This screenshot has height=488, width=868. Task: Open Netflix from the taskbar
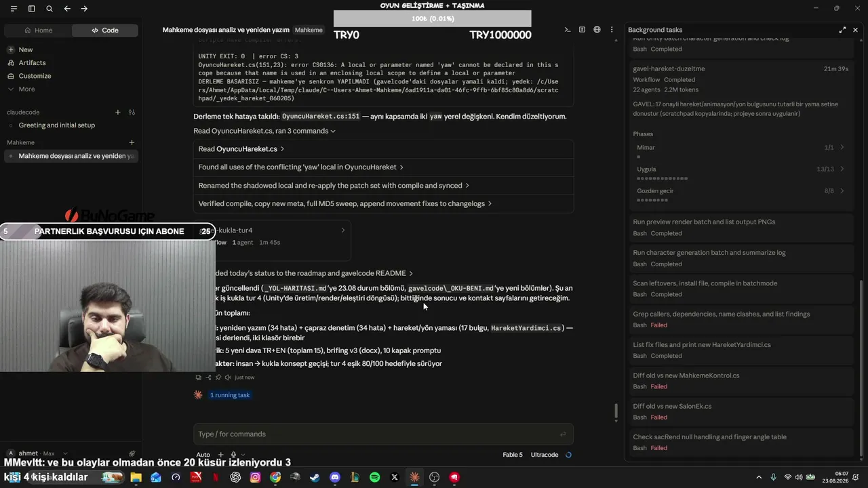(x=216, y=477)
